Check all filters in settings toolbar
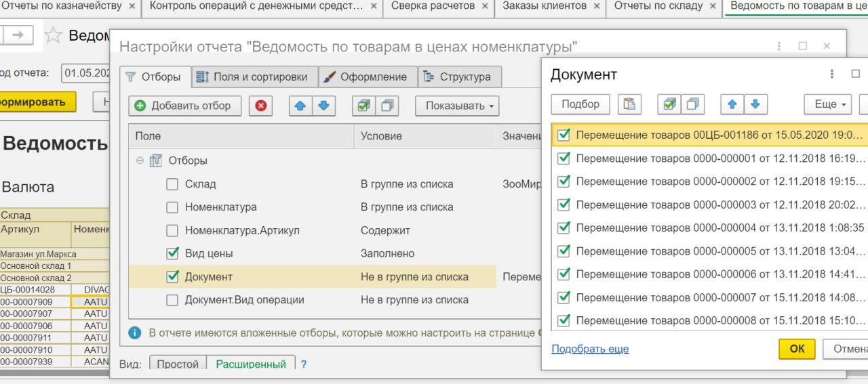Image resolution: width=868 pixels, height=384 pixels. point(364,106)
